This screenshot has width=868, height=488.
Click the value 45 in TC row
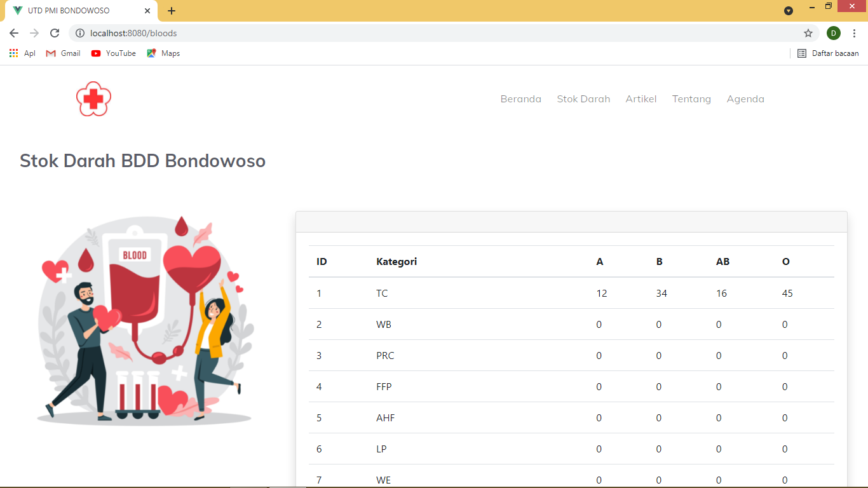point(787,294)
